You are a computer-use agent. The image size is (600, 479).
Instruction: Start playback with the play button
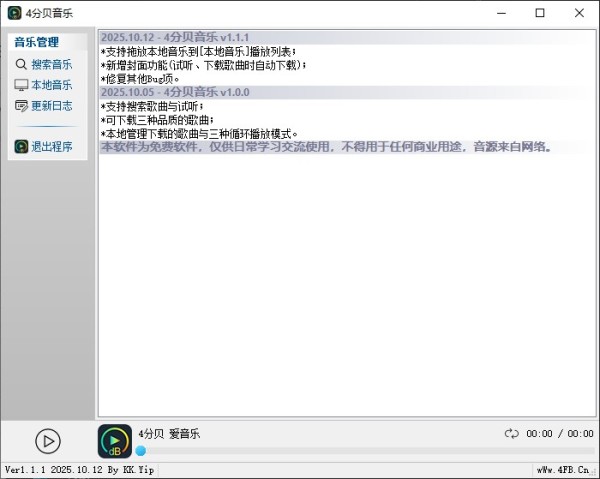[x=48, y=441]
